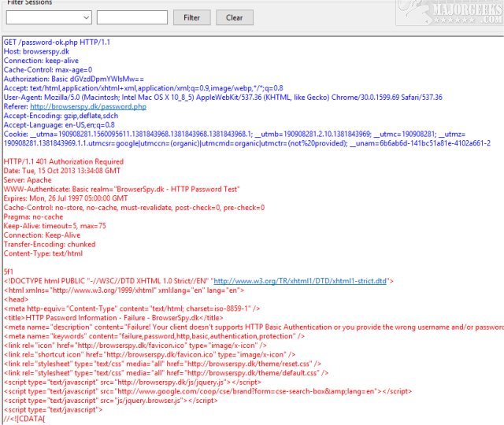504x425 pixels.
Task: Click the Keep-Alive: timeout=5, max=75 line
Action: click(54, 226)
